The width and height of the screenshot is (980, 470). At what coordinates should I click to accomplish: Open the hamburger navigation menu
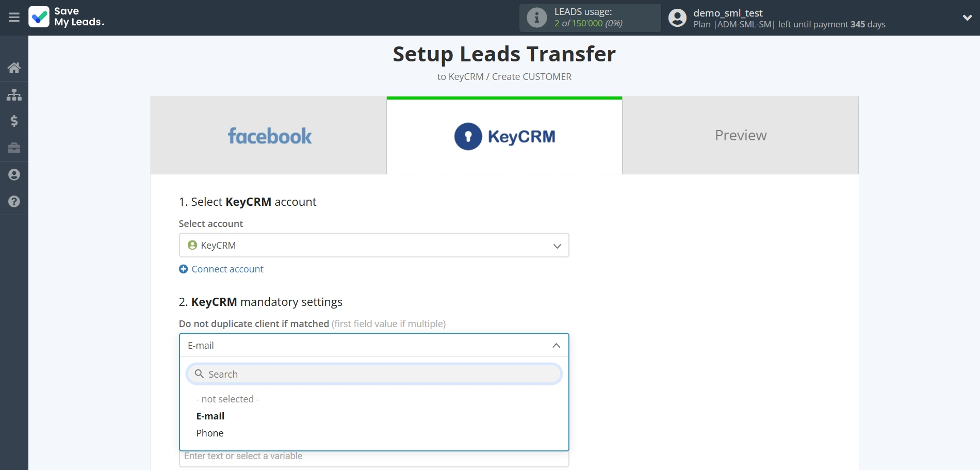(14, 17)
